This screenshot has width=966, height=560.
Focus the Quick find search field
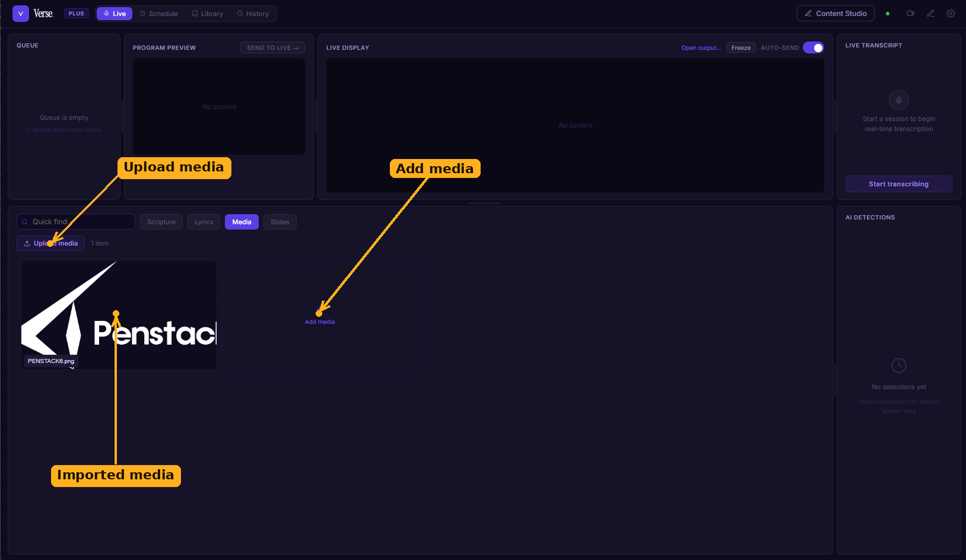click(x=76, y=222)
